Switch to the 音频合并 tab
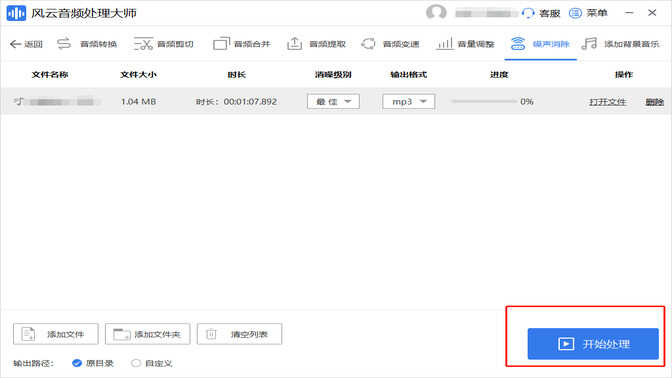Image resolution: width=672 pixels, height=378 pixels. (242, 44)
